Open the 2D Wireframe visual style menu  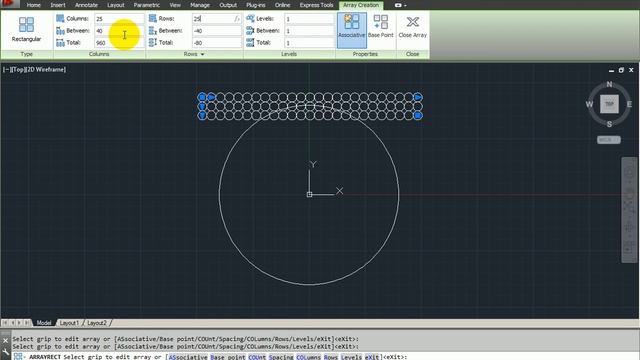[46, 70]
